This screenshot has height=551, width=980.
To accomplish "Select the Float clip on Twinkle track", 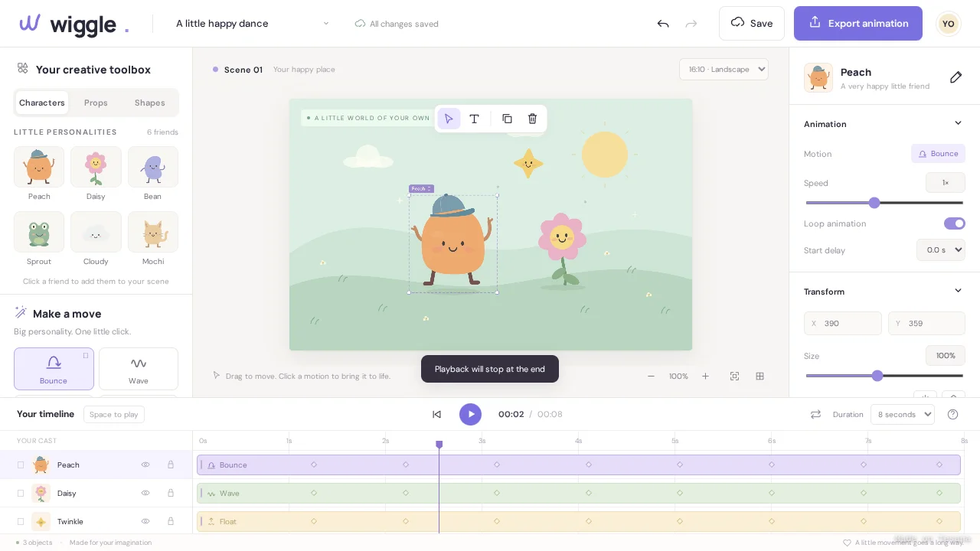I will click(579, 521).
